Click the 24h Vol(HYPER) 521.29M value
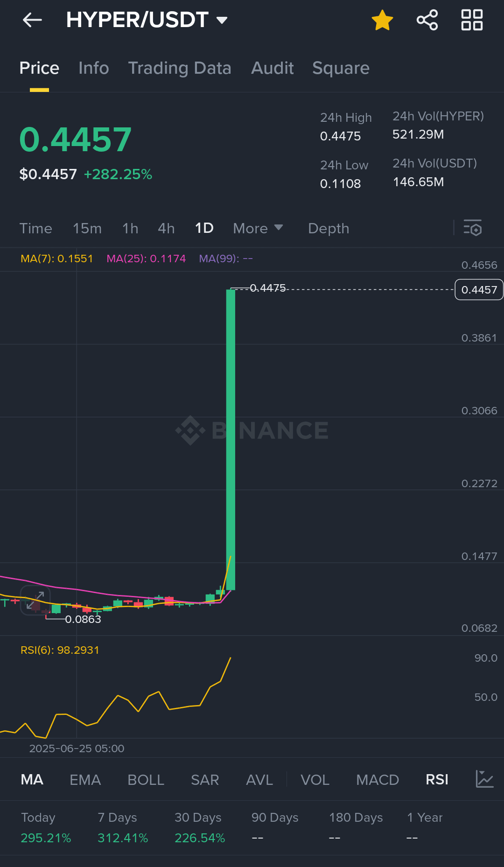This screenshot has height=867, width=504. (x=418, y=134)
